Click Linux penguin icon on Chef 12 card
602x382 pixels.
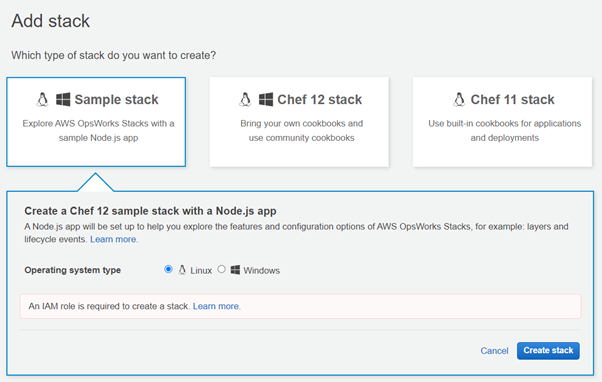245,99
